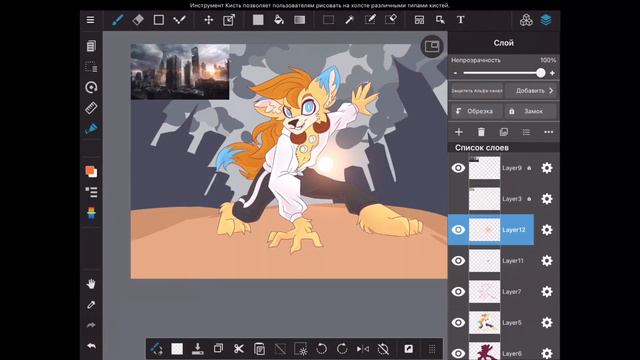This screenshot has height=360, width=640.
Task: Select the Transform tool in top toolbar
Action: pos(229,20)
